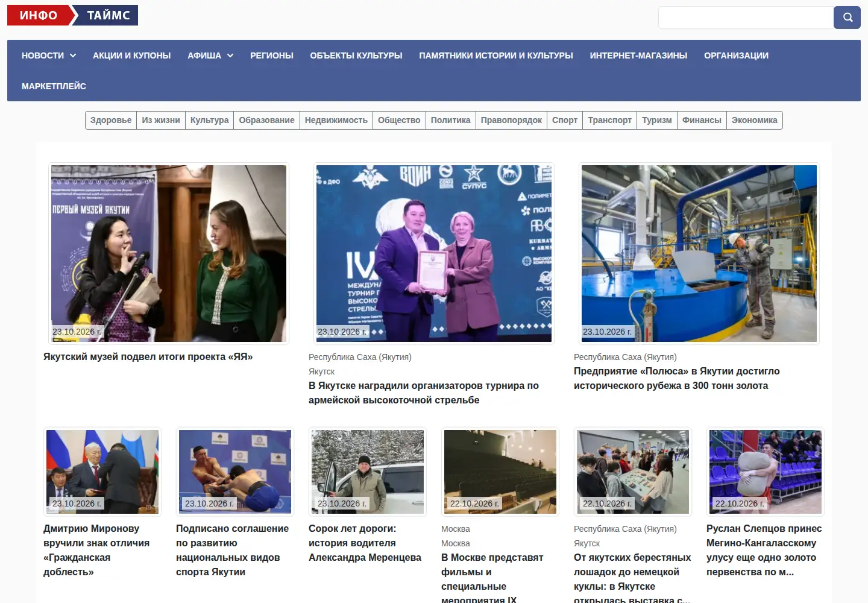Click the search magnifier button
The image size is (868, 603).
pyautogui.click(x=847, y=17)
